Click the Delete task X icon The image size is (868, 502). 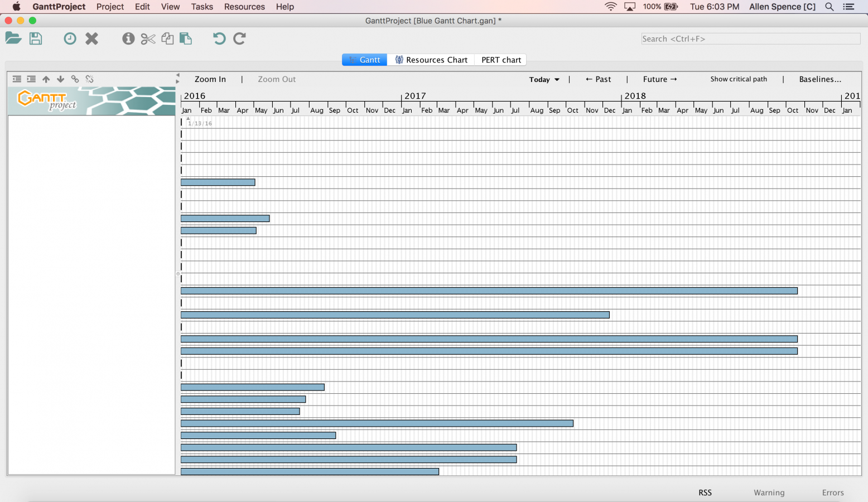tap(91, 38)
